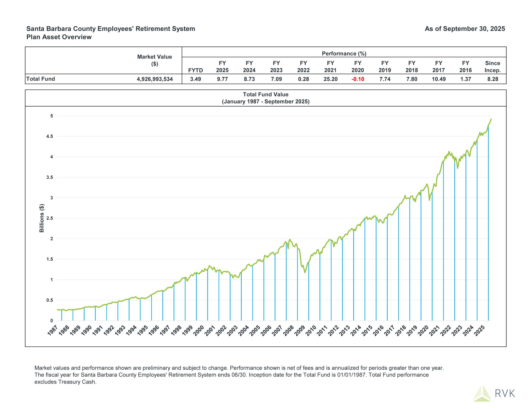532x409 pixels.
Task: Click the Since Incep. column header
Action: point(492,67)
